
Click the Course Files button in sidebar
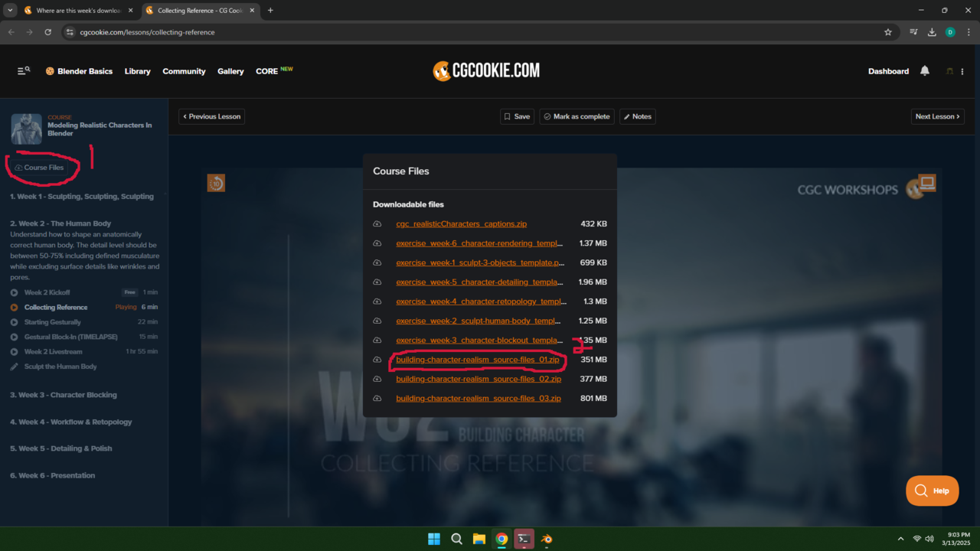(x=39, y=168)
